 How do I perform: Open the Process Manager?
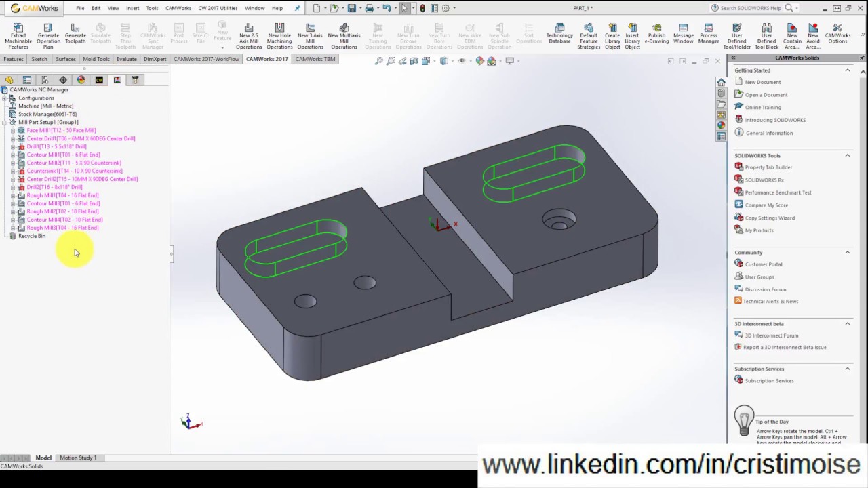coord(709,33)
